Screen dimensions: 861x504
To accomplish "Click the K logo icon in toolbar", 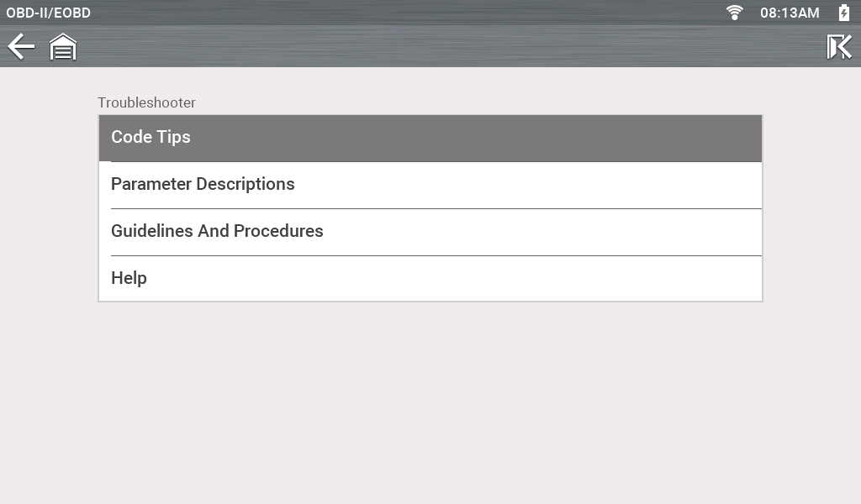I will (x=838, y=47).
